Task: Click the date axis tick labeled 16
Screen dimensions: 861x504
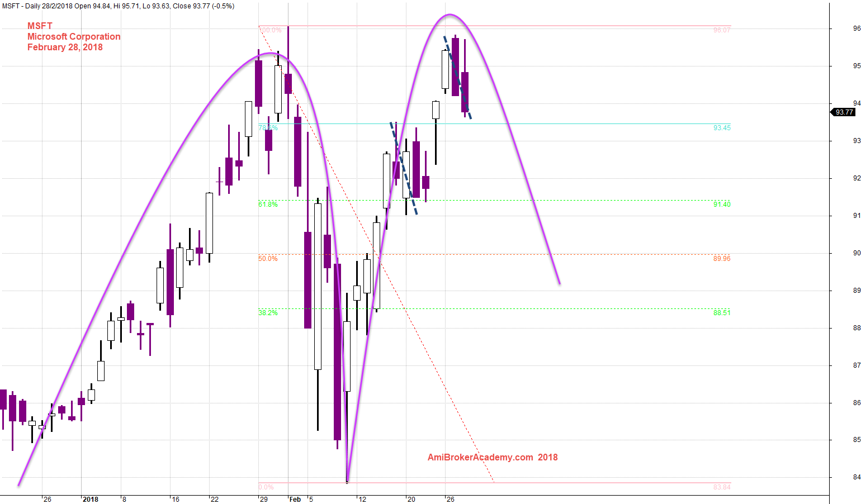Action: point(176,500)
